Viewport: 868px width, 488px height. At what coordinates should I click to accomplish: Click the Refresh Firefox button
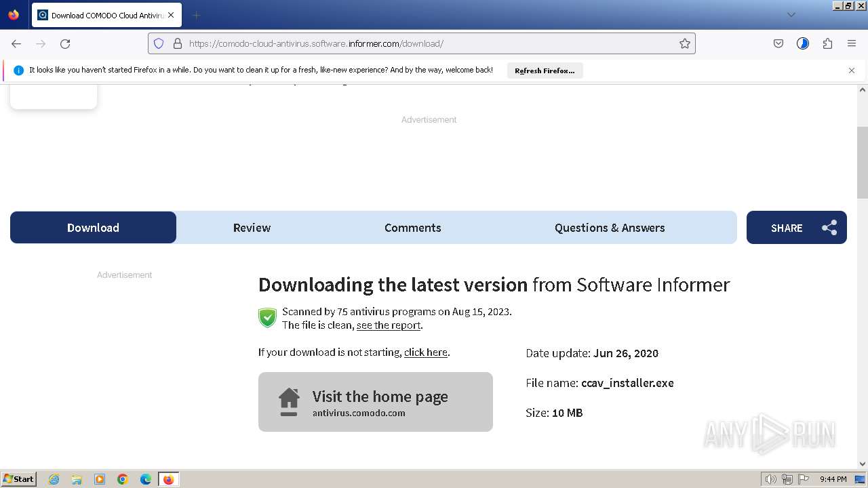coord(545,70)
